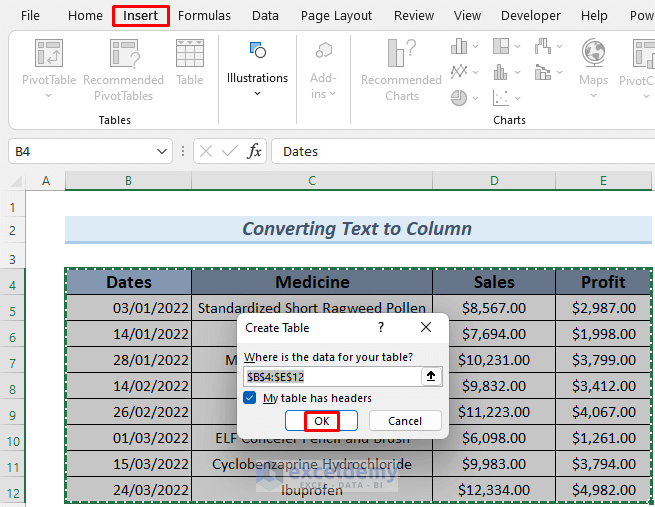Image resolution: width=655 pixels, height=507 pixels.
Task: Open the Review tab
Action: coord(414,16)
